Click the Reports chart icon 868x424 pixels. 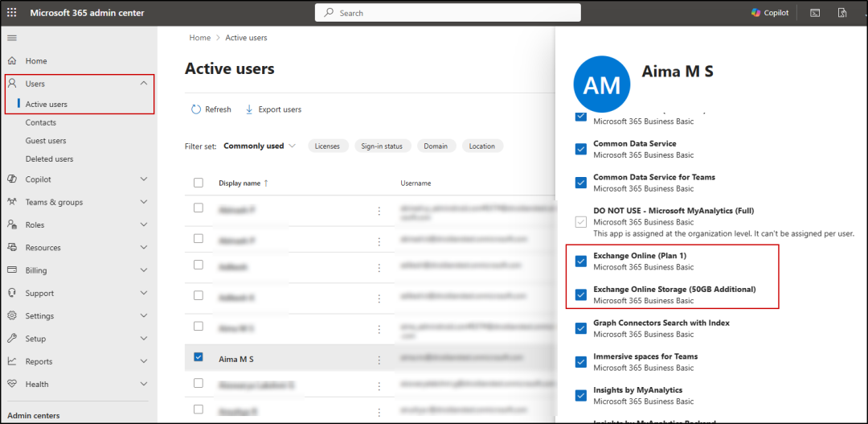12,360
